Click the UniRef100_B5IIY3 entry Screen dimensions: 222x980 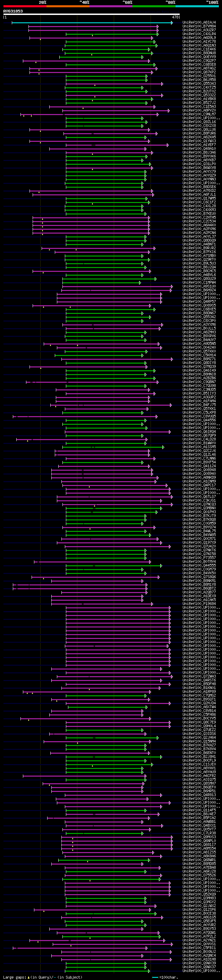pos(199,394)
